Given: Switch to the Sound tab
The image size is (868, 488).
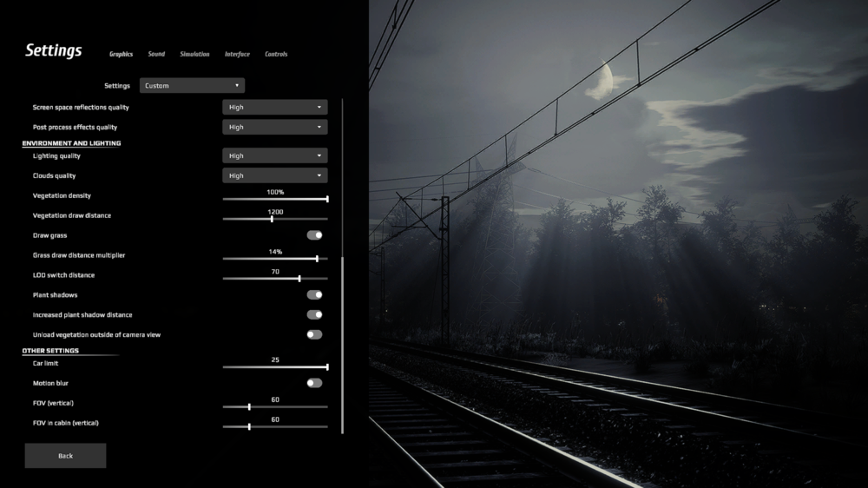Looking at the screenshot, I should click(156, 55).
